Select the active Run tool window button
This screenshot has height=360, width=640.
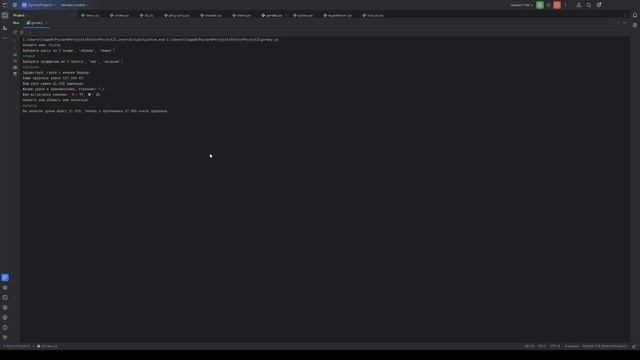tap(5, 278)
